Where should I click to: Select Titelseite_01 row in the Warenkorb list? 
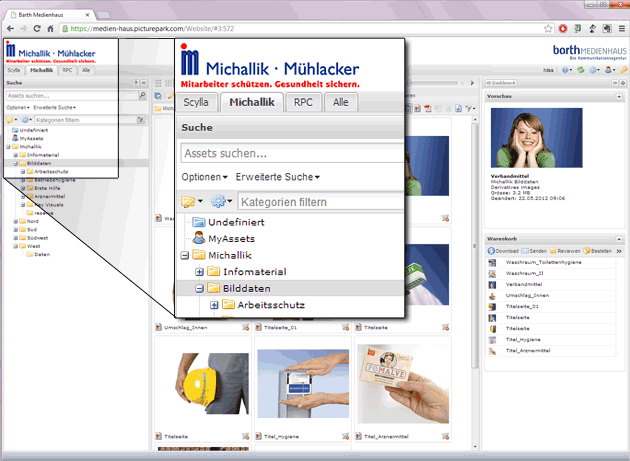coord(551,307)
